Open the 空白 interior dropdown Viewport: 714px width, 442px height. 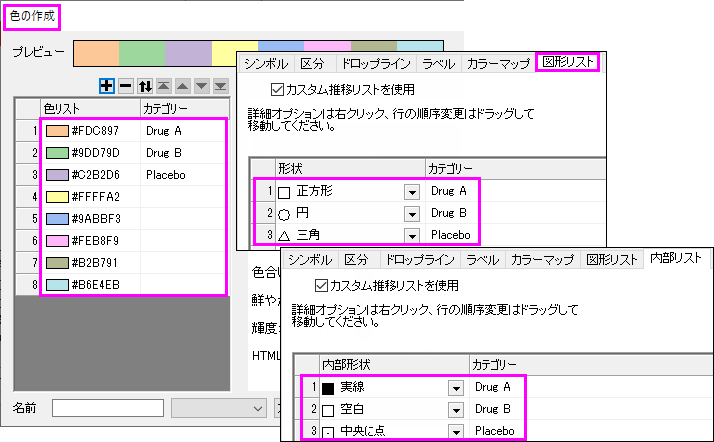click(x=456, y=410)
